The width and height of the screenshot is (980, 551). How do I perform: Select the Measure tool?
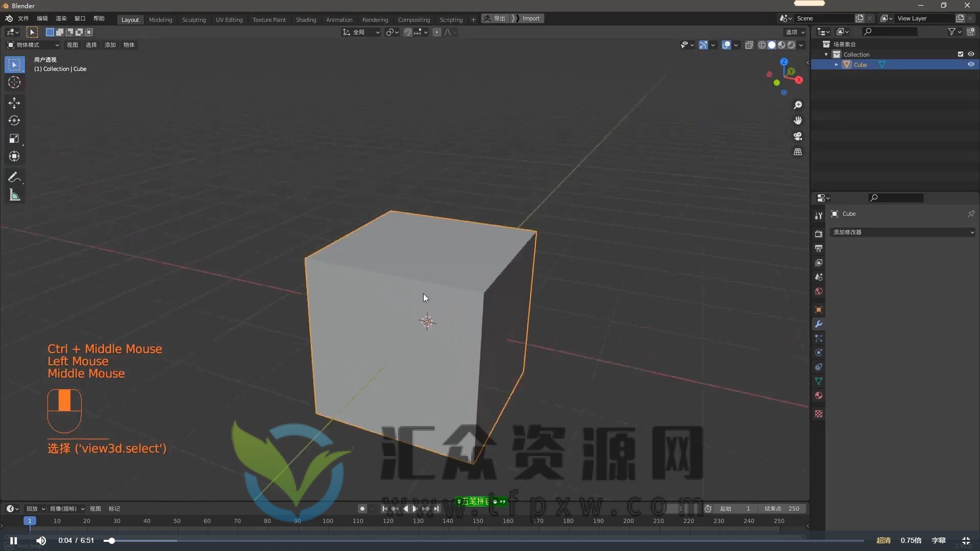coord(14,195)
